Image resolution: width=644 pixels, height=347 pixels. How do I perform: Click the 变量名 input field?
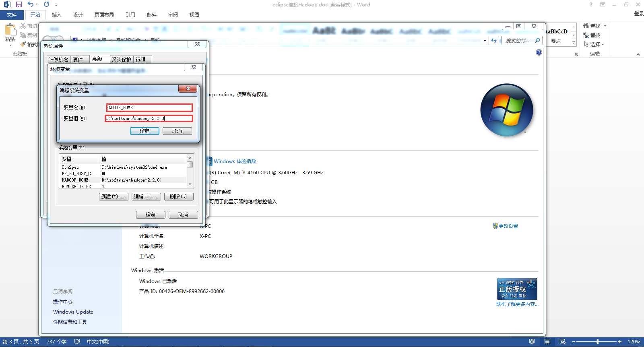tap(149, 107)
